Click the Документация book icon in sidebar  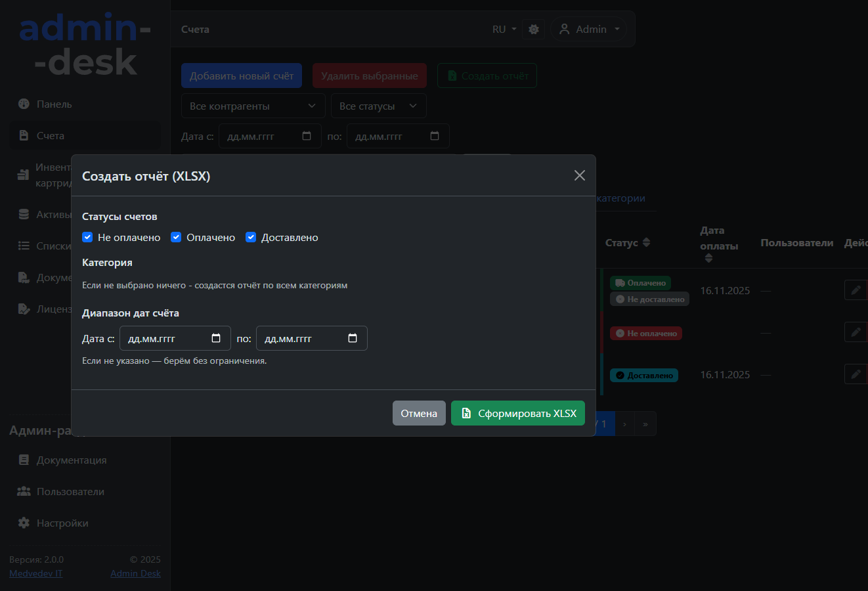pyautogui.click(x=24, y=460)
